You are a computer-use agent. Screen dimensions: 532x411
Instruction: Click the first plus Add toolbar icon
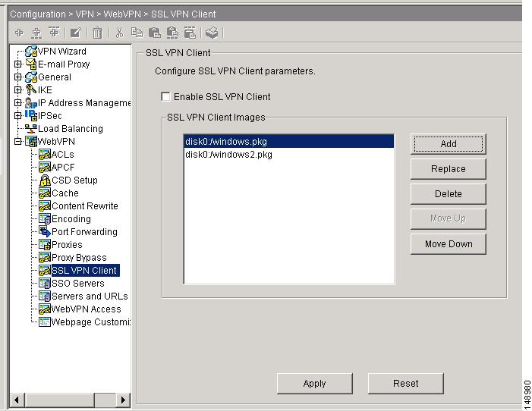pos(19,33)
